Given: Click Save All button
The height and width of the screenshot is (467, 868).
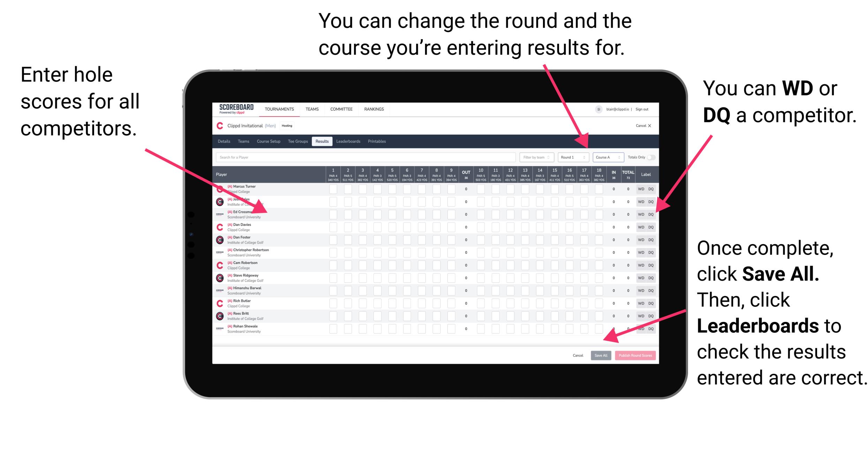Looking at the screenshot, I should click(x=601, y=355).
